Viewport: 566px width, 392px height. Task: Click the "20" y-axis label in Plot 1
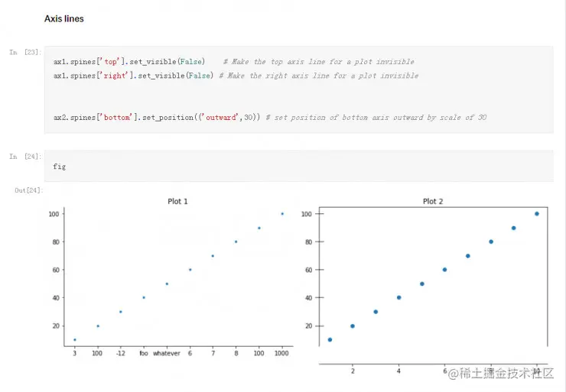(x=56, y=326)
